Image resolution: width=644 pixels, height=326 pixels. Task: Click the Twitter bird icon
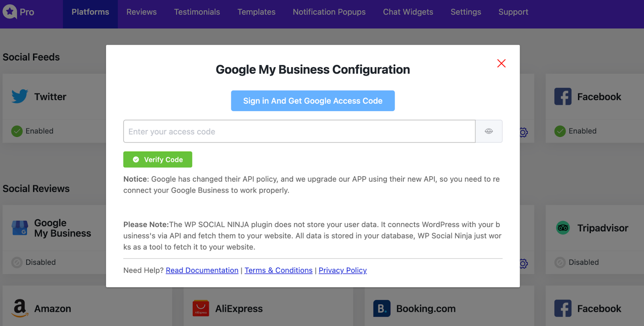(20, 96)
